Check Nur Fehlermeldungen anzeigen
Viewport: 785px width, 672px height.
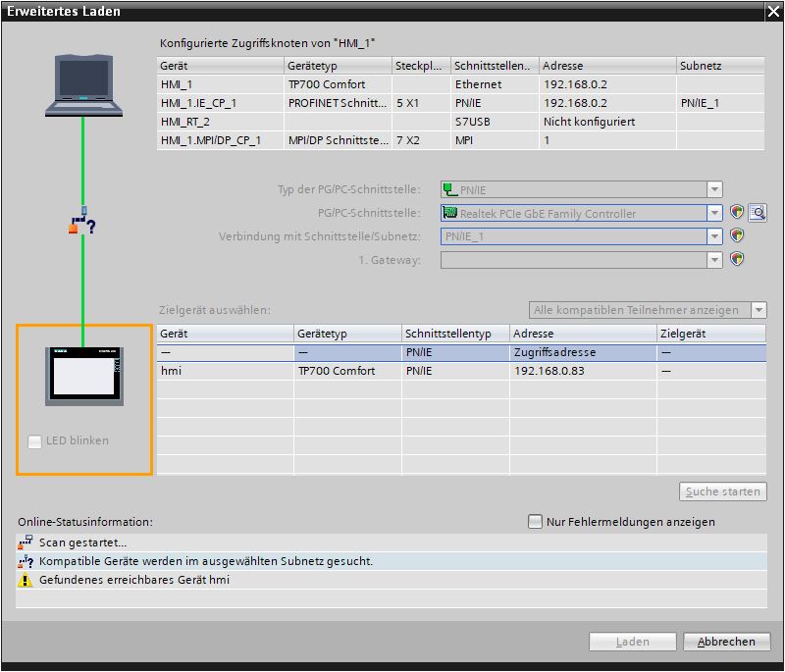coord(535,522)
